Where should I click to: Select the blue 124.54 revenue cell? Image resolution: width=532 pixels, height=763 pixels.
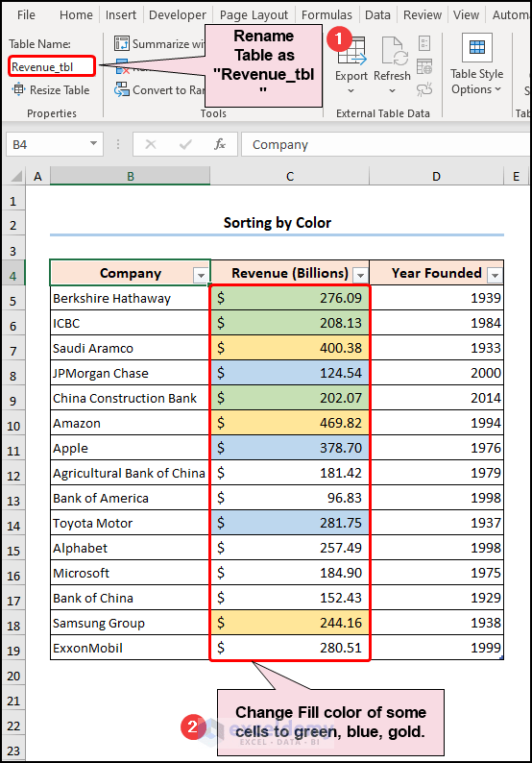pyautogui.click(x=290, y=373)
